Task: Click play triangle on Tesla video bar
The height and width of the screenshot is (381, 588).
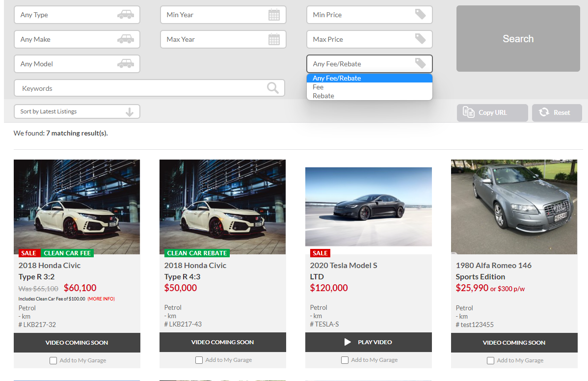Action: point(347,342)
